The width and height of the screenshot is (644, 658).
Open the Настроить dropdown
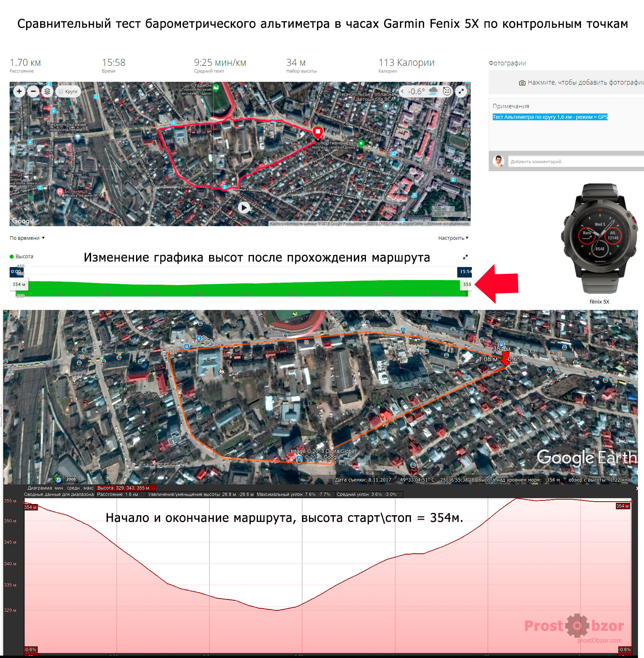[x=453, y=238]
